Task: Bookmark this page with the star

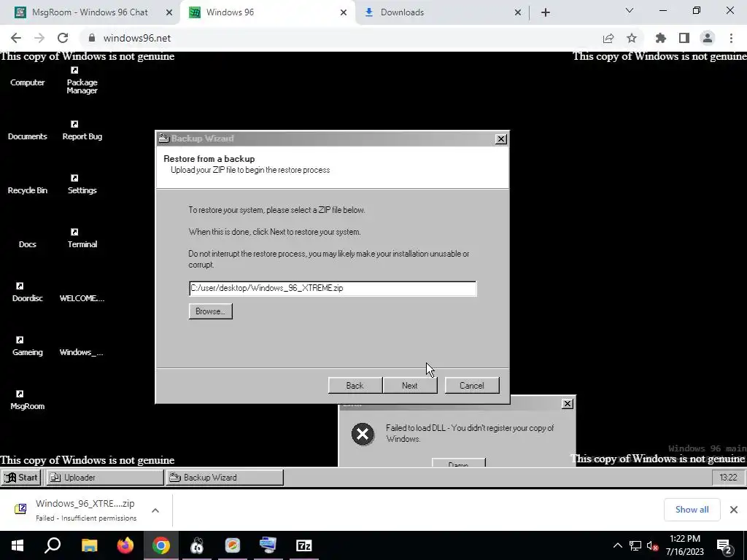Action: 632,38
